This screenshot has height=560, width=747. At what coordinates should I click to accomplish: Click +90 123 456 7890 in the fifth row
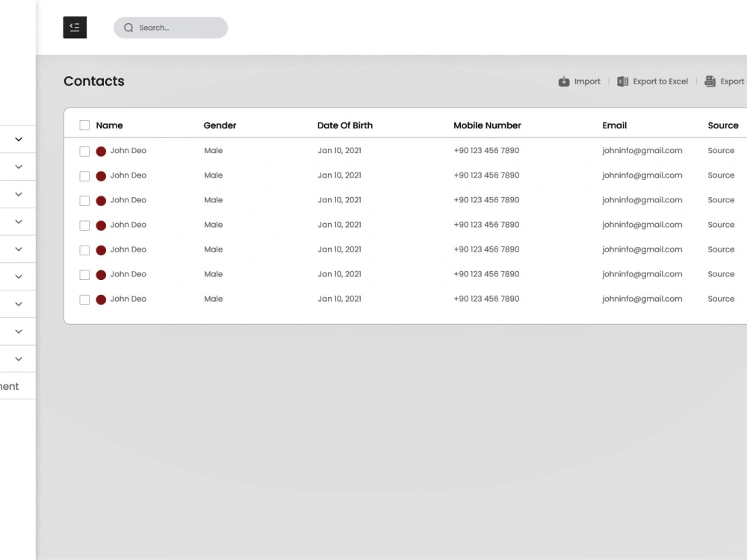(486, 249)
